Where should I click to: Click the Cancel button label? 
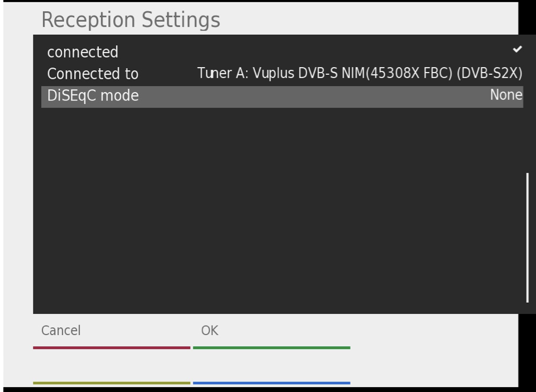(61, 331)
